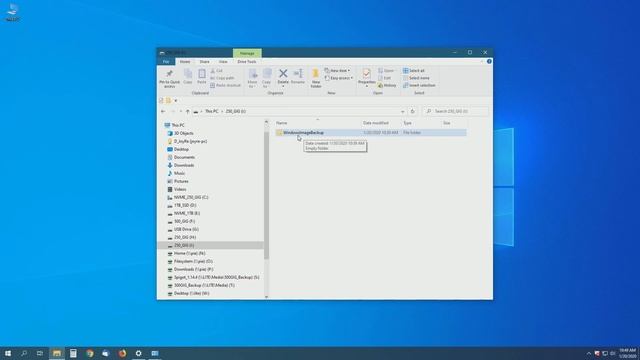
Task: Click the Move to icon
Action: [x=253, y=78]
